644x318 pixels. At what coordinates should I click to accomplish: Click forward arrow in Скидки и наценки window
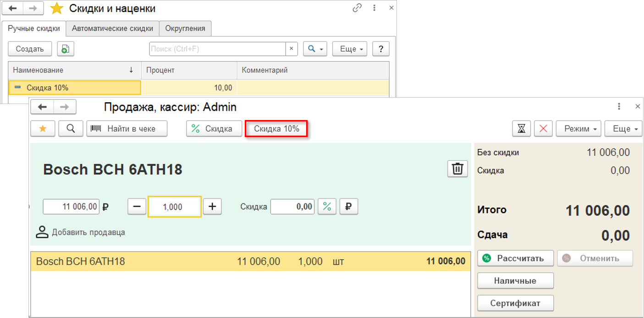pyautogui.click(x=33, y=8)
